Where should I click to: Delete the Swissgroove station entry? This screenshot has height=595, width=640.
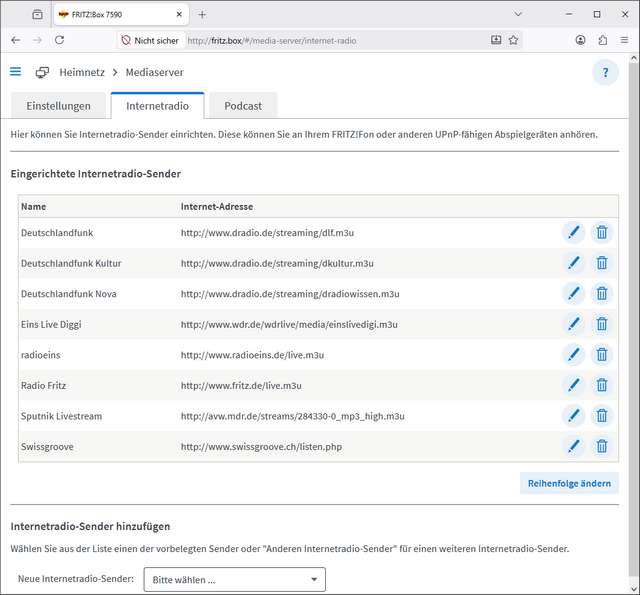click(602, 446)
